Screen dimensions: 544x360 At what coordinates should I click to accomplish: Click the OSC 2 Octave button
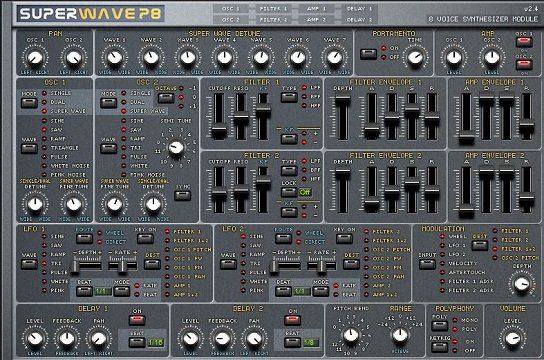point(166,98)
